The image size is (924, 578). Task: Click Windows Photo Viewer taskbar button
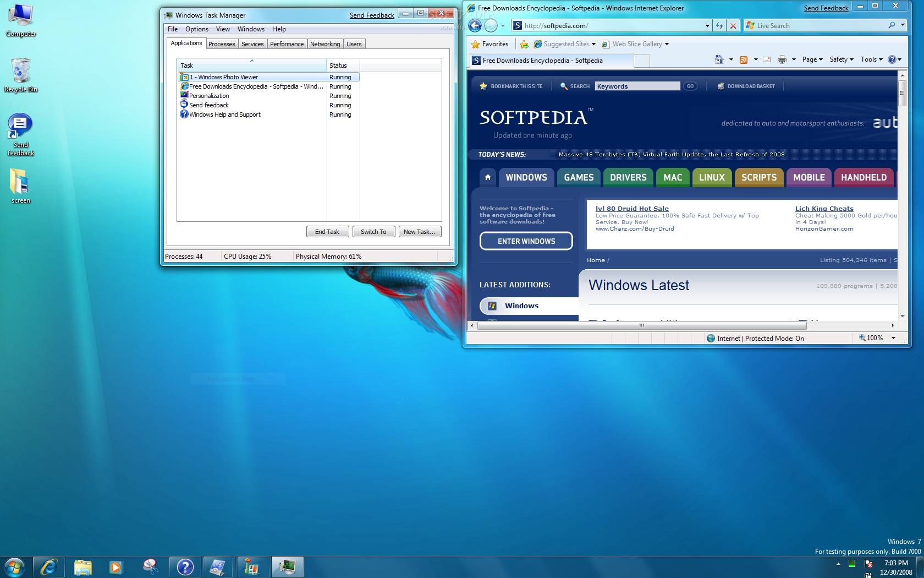(252, 567)
